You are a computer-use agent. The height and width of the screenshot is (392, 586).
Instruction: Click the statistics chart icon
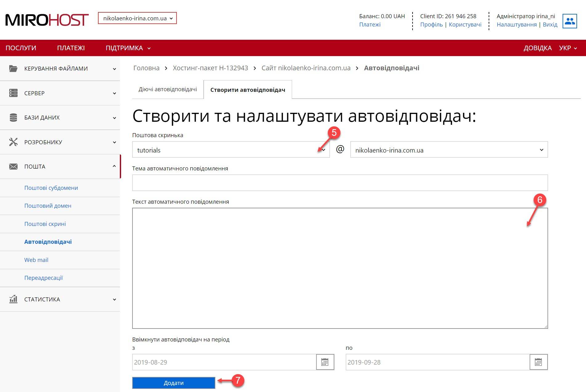coord(13,299)
